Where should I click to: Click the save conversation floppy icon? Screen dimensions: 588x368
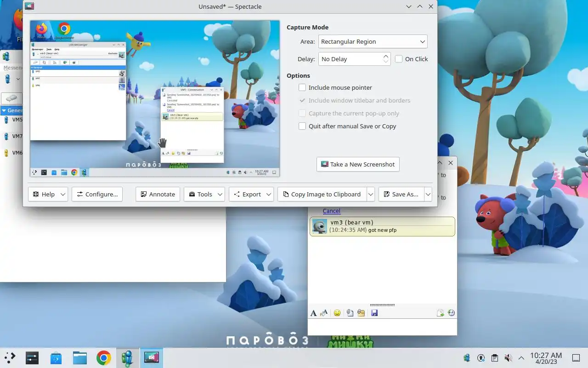tap(374, 313)
